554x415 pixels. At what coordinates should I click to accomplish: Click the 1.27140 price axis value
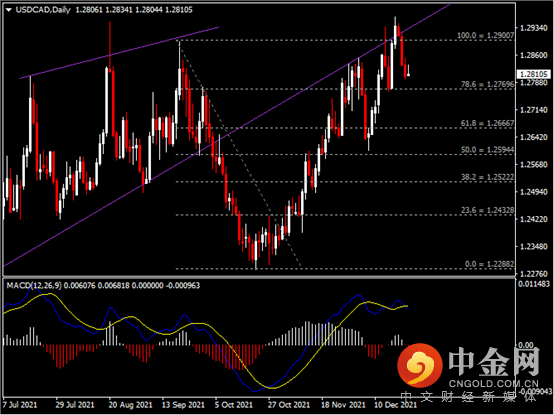534,110
